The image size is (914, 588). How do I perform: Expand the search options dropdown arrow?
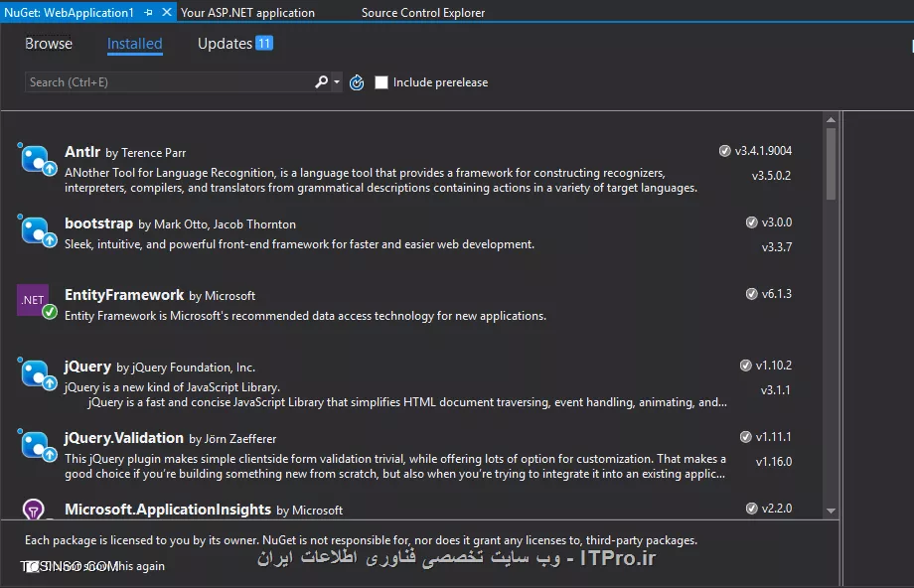click(x=337, y=82)
